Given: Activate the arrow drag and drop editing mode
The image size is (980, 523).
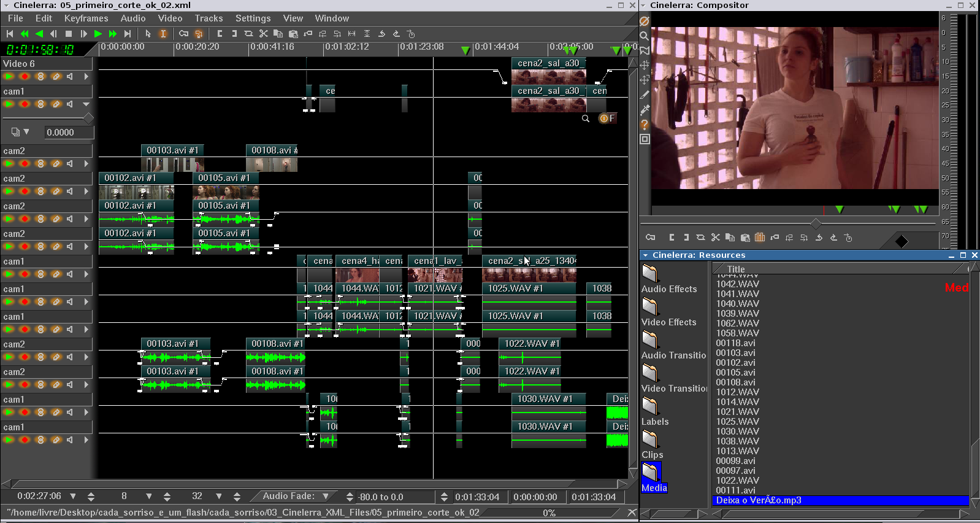Looking at the screenshot, I should 148,34.
